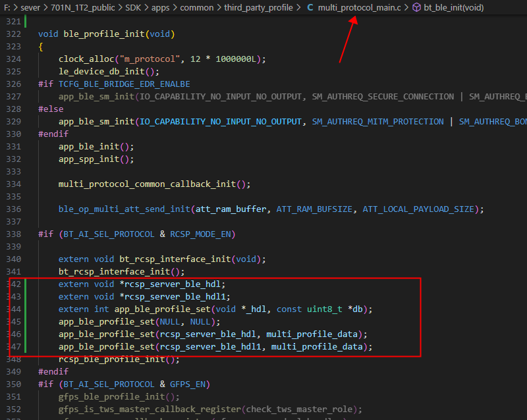This screenshot has height=420, width=527.
Task: Click IO_CAPABILITY_NO_INPUT_NO_OUTPUT on line 329
Action: click(x=221, y=122)
